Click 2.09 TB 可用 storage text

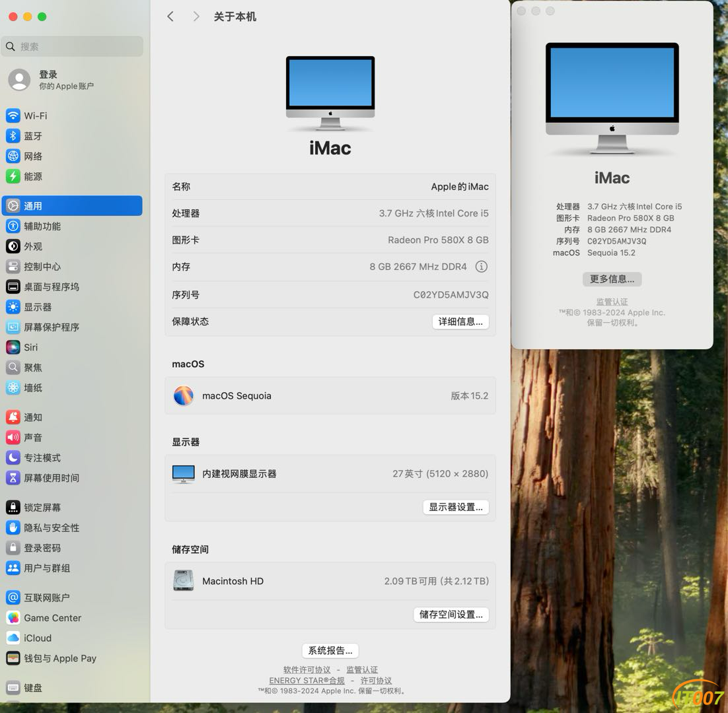click(x=437, y=581)
